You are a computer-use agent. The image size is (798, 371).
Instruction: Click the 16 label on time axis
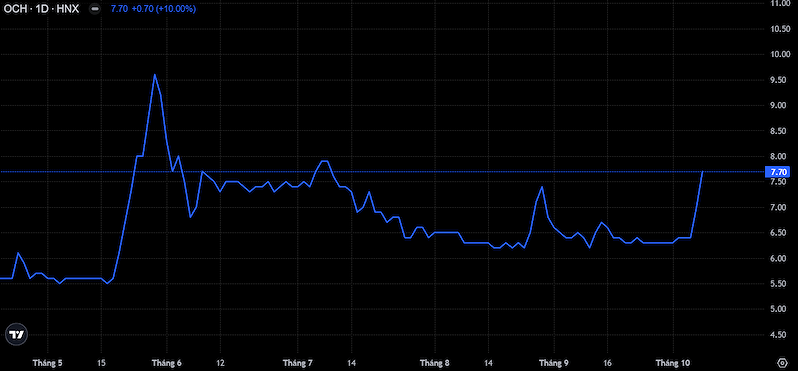(607, 363)
